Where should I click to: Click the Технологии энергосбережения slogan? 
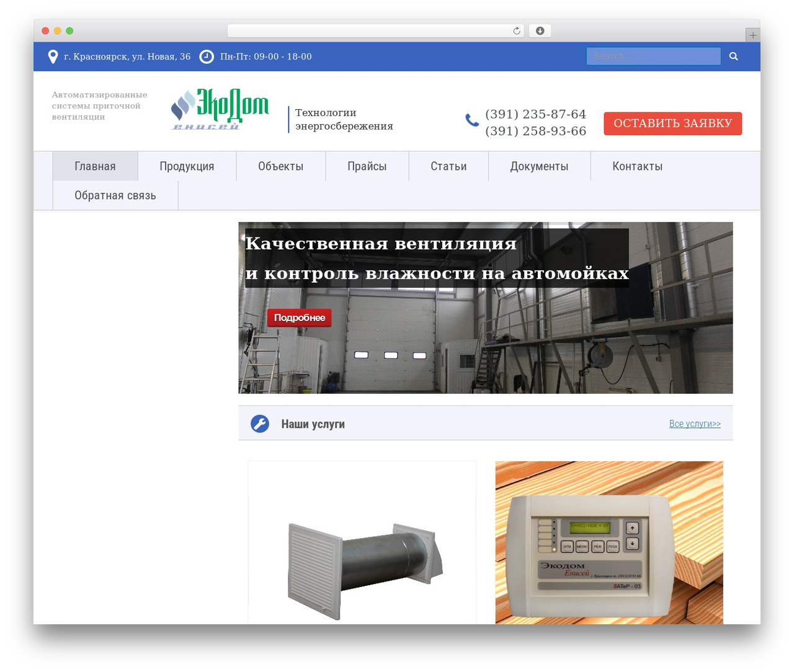(344, 120)
